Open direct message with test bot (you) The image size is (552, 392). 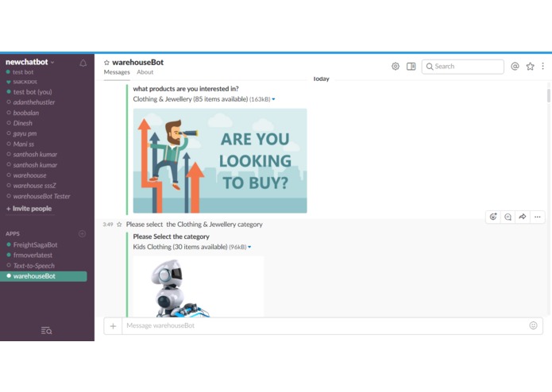pyautogui.click(x=33, y=92)
